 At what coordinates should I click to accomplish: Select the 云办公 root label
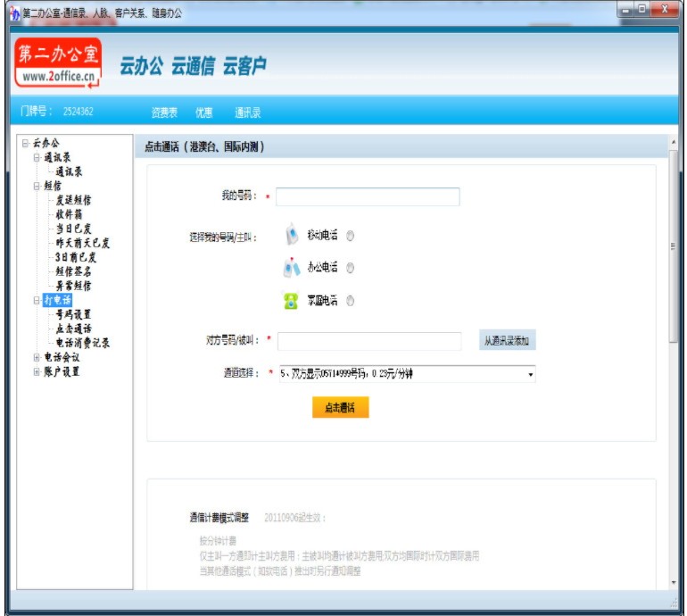point(46,143)
